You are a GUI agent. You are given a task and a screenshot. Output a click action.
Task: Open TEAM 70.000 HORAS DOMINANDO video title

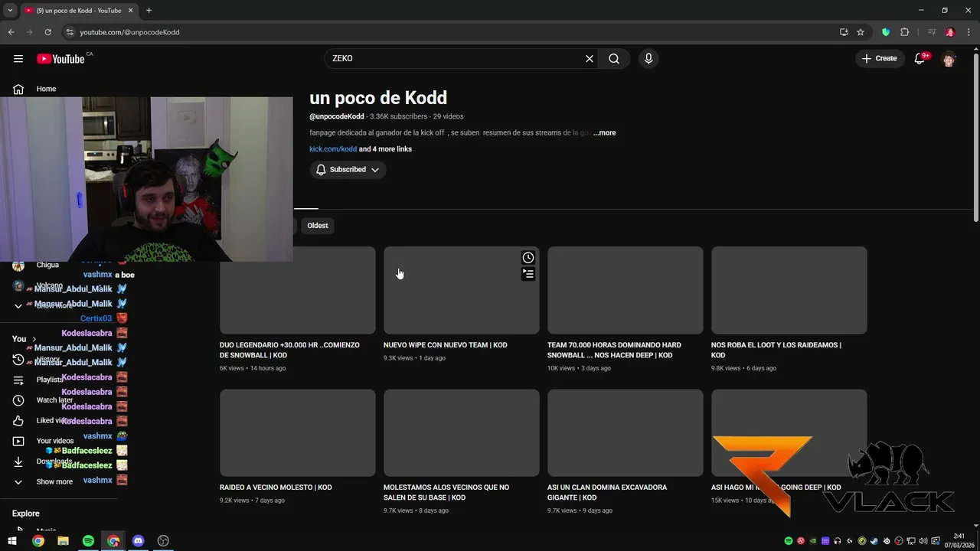[x=614, y=350]
